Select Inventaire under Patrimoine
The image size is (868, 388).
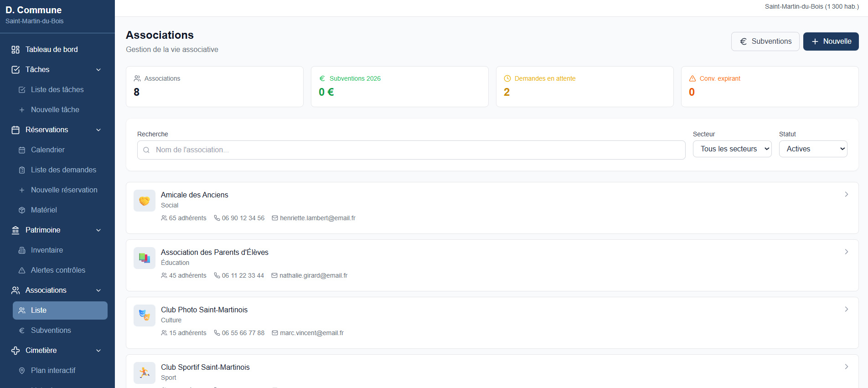47,250
